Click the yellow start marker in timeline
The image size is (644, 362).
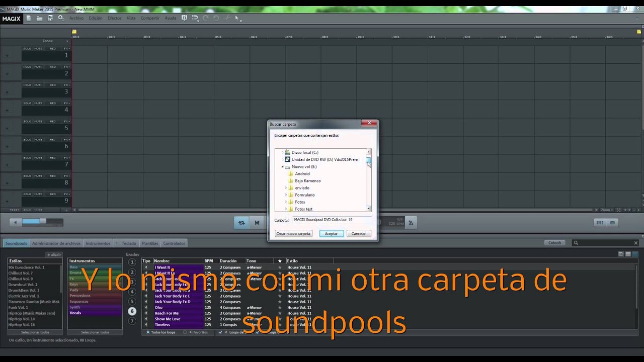[x=74, y=32]
